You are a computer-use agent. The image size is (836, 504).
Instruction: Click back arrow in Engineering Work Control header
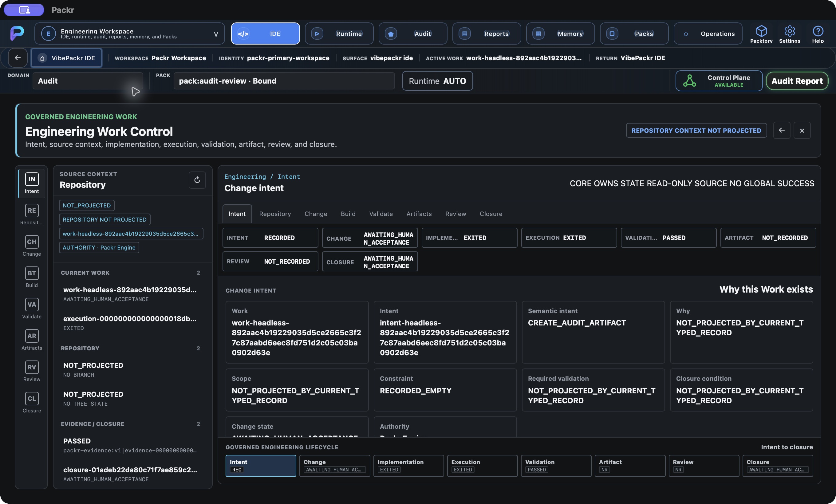point(781,130)
